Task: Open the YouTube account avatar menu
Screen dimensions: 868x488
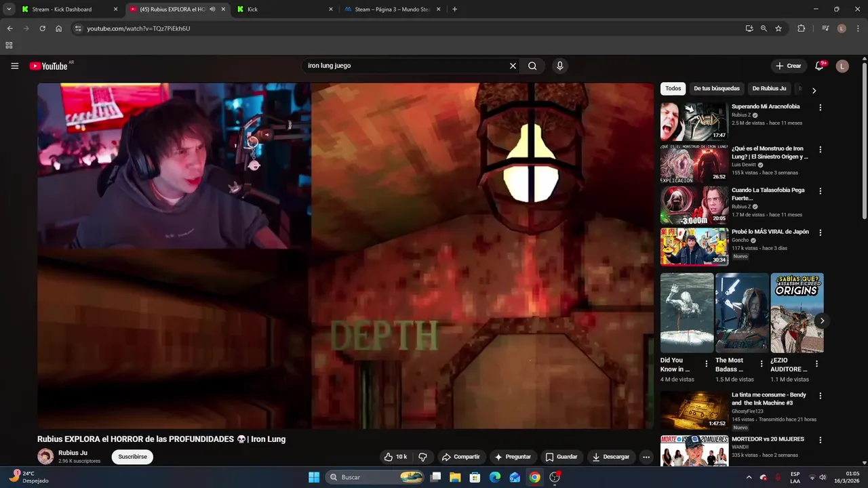Action: click(x=842, y=66)
